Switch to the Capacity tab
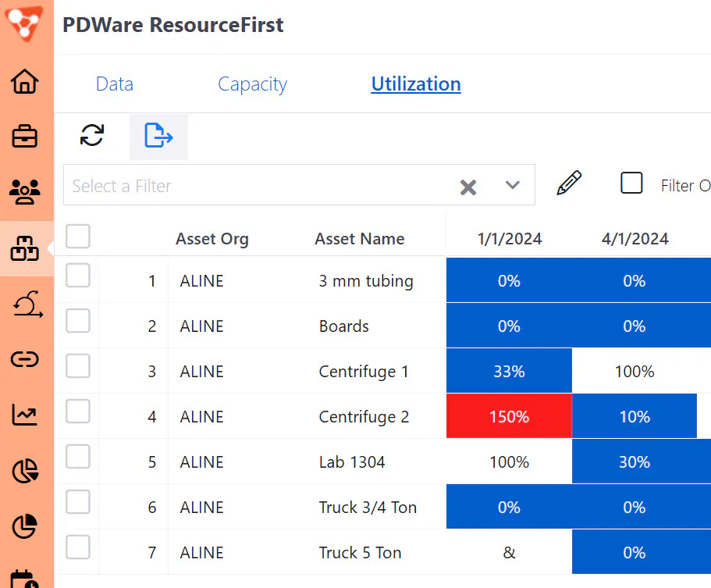The image size is (711, 588). tap(253, 84)
